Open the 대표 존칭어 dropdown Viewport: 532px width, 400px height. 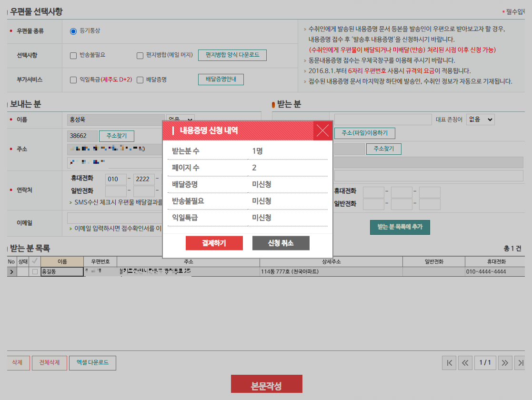(480, 119)
